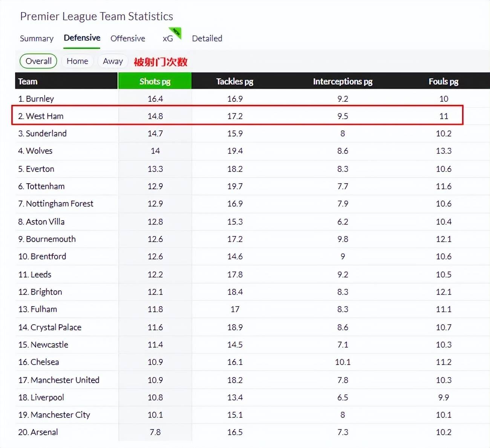Screen dimensions: 490x448
Task: Open the Burnley team link
Action: click(40, 99)
